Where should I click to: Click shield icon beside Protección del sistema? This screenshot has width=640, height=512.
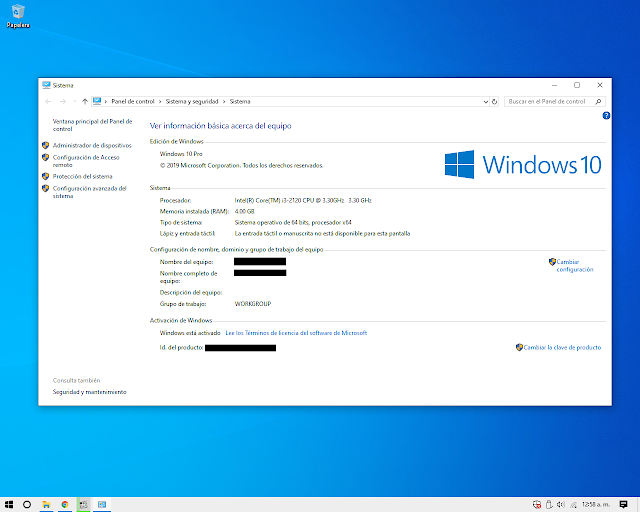(46, 176)
